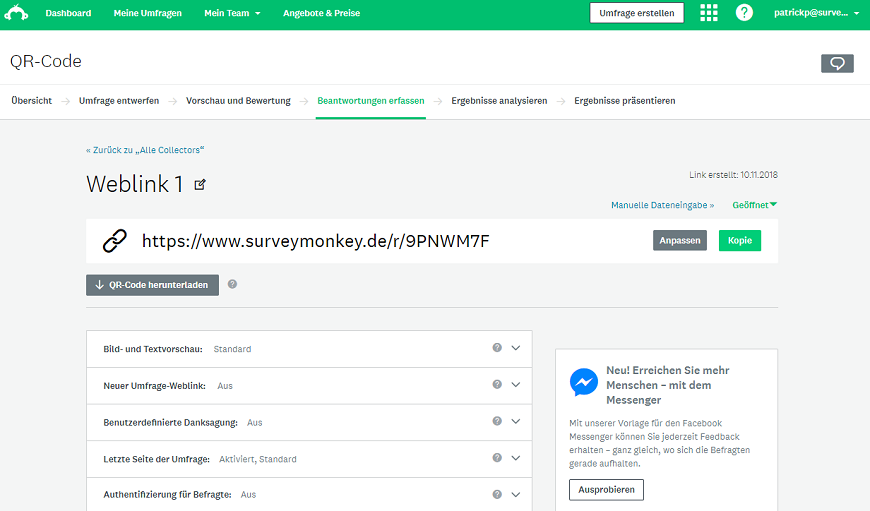Expand the Bild- und Textvorschau section chevron
Viewport: 870px width, 511px height.
(515, 348)
